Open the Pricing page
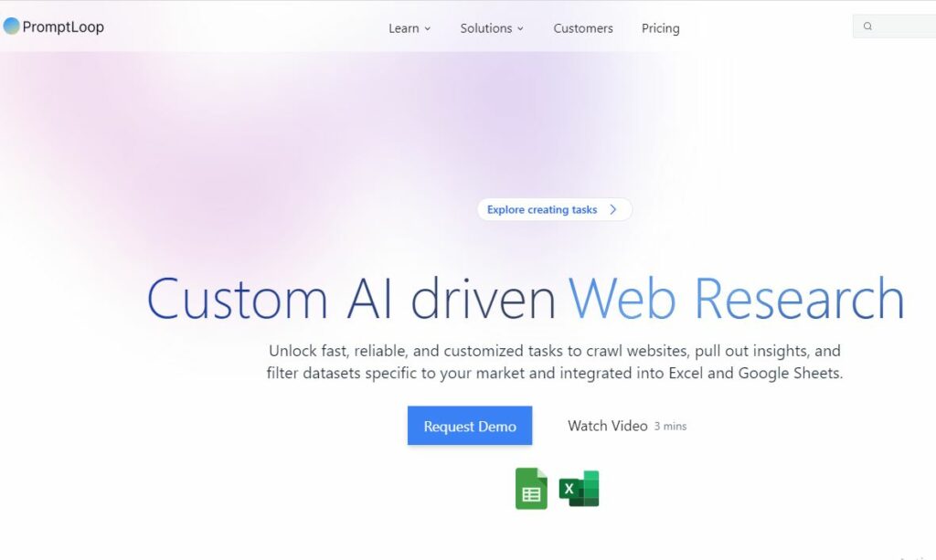 660,28
